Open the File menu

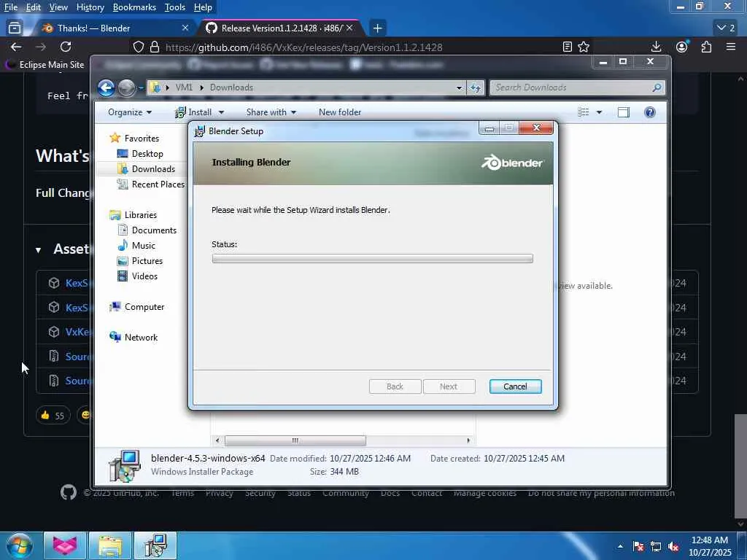[10, 7]
